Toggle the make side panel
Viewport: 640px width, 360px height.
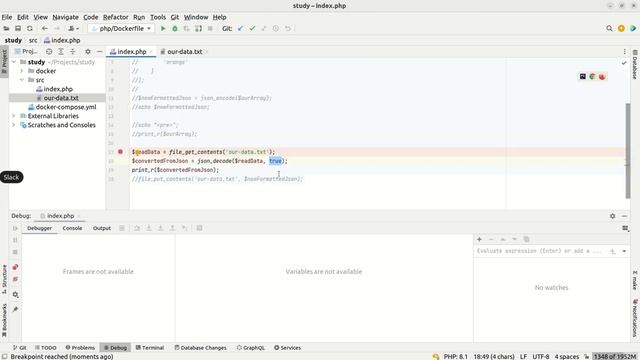[x=635, y=280]
